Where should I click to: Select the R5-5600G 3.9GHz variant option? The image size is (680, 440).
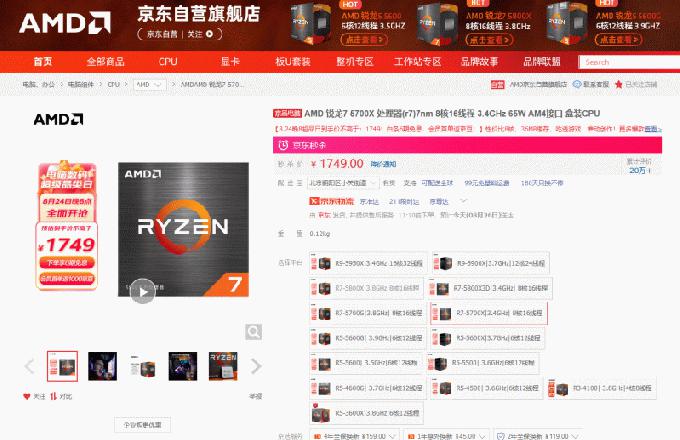click(x=368, y=338)
